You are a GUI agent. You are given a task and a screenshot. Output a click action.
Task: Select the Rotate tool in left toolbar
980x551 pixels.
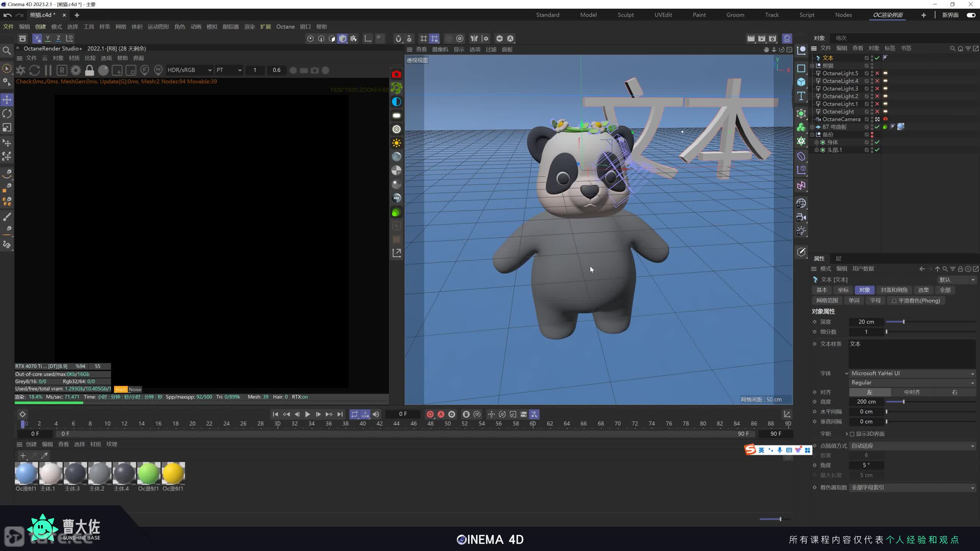pyautogui.click(x=7, y=114)
